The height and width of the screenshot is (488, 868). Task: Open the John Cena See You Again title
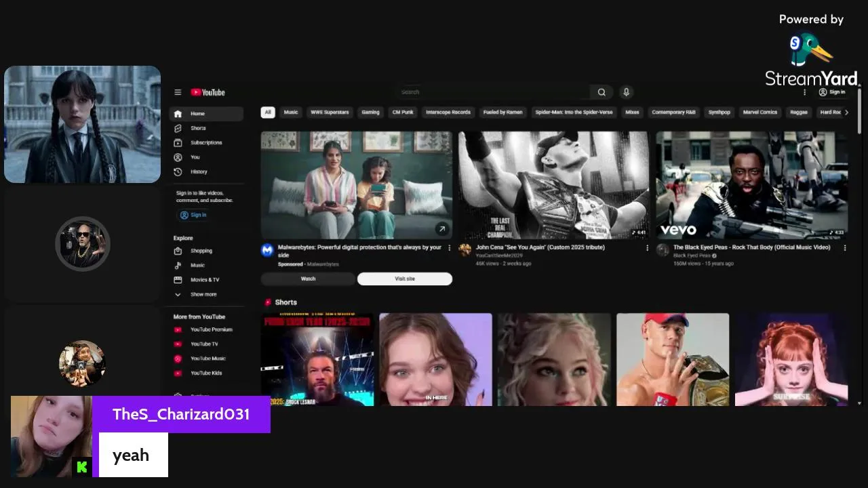click(540, 247)
